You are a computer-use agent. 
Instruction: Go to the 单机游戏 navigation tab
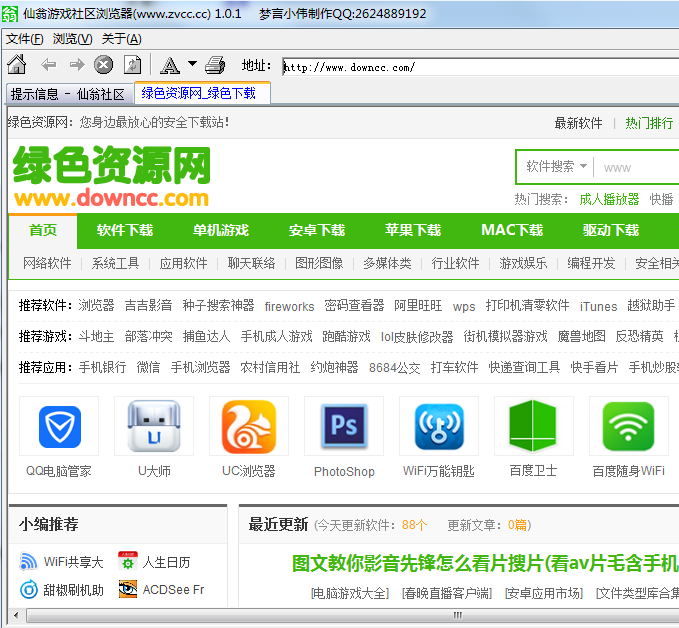pos(221,230)
